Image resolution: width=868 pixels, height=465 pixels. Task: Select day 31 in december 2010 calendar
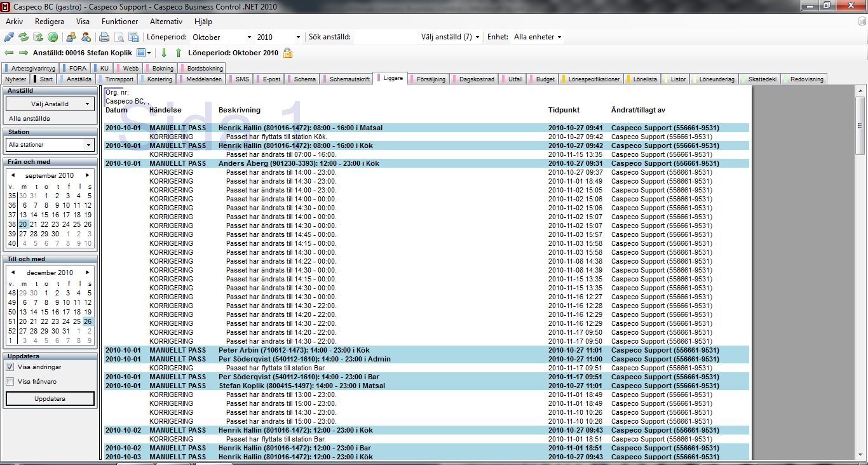[66, 331]
